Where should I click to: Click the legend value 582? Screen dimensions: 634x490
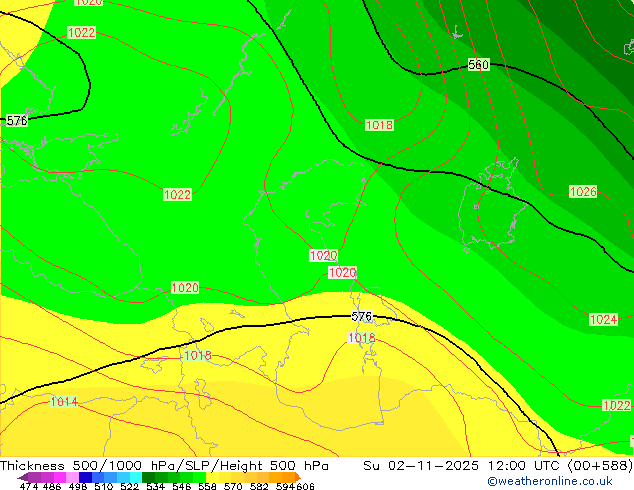point(259,486)
